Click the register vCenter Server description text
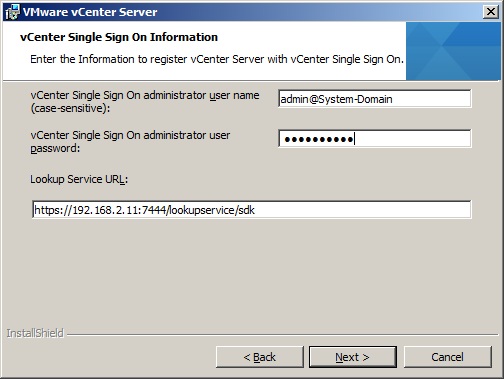This screenshot has height=379, width=504. click(x=217, y=59)
